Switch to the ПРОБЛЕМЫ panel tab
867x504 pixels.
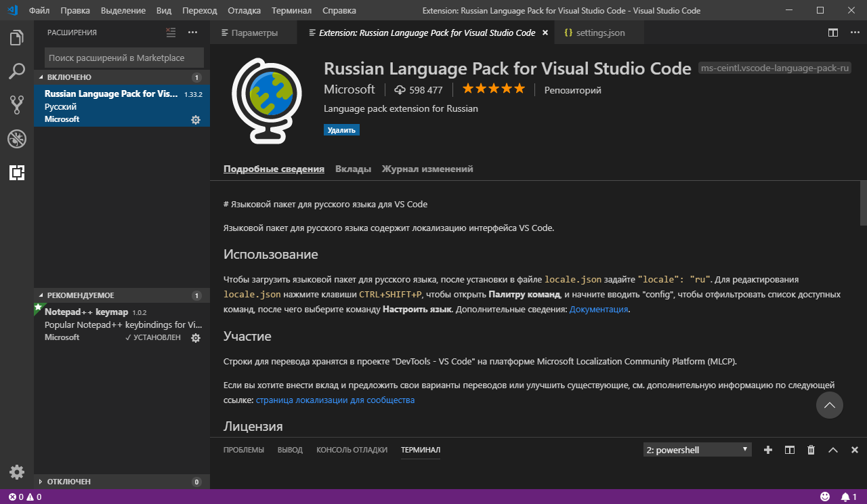point(244,450)
